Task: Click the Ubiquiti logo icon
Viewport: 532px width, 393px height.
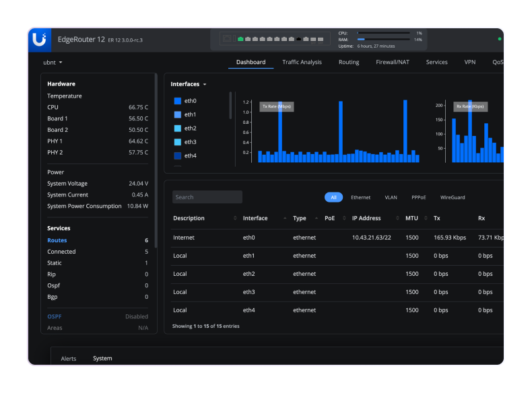Action: [x=39, y=40]
